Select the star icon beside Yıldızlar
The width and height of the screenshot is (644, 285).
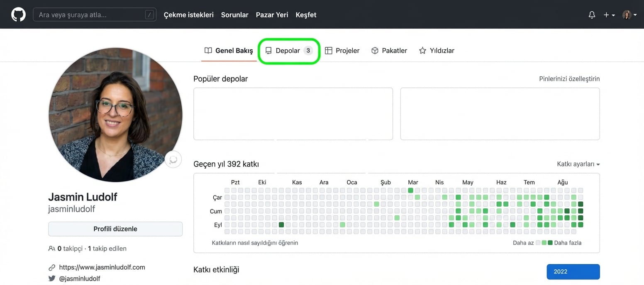coord(422,50)
